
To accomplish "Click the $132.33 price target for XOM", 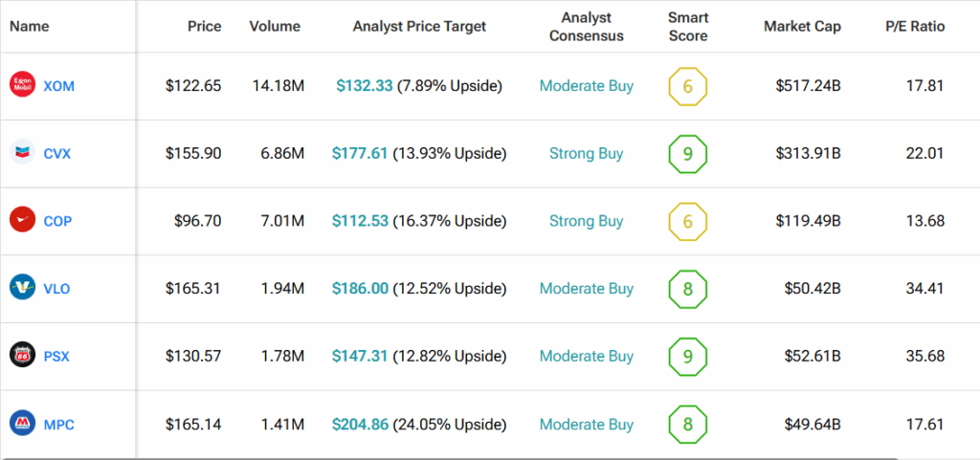I will 364,86.
